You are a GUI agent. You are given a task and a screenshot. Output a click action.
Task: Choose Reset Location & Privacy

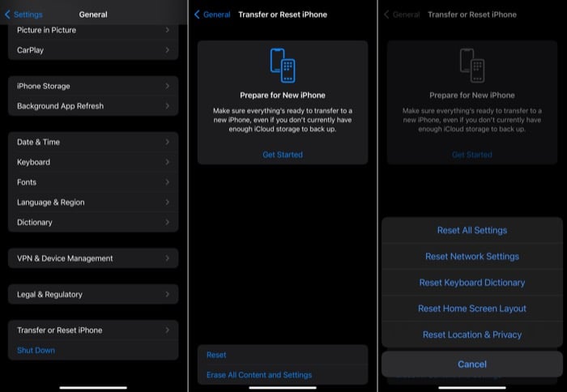tap(472, 334)
